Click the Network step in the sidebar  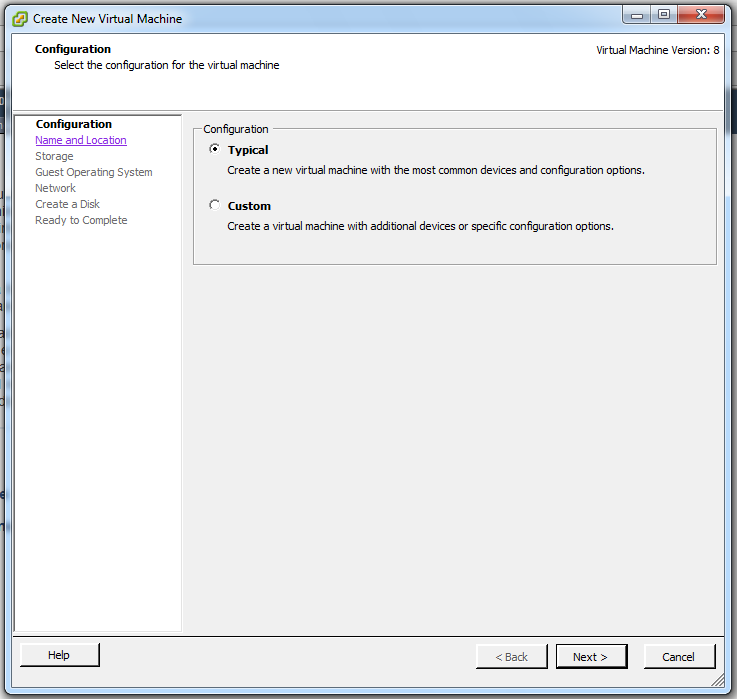[55, 188]
